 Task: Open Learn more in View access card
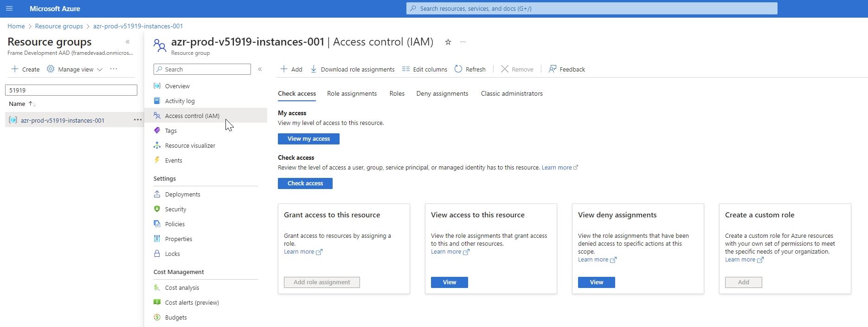point(450,252)
